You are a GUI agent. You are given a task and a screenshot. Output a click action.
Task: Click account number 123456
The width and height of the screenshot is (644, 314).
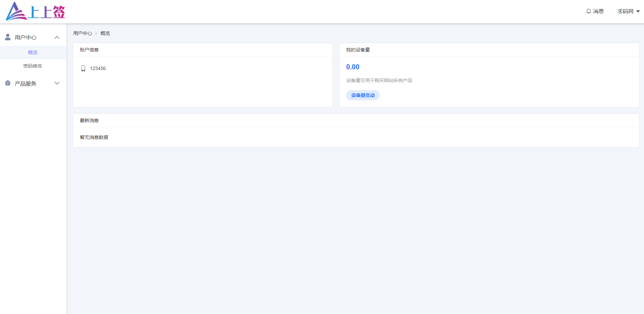click(98, 68)
